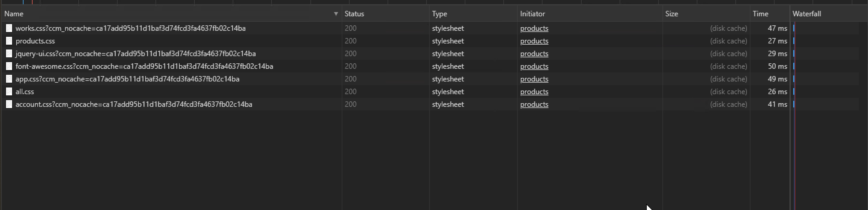The image size is (868, 210).
Task: Select the jquery-ui.css request
Action: 430,54
